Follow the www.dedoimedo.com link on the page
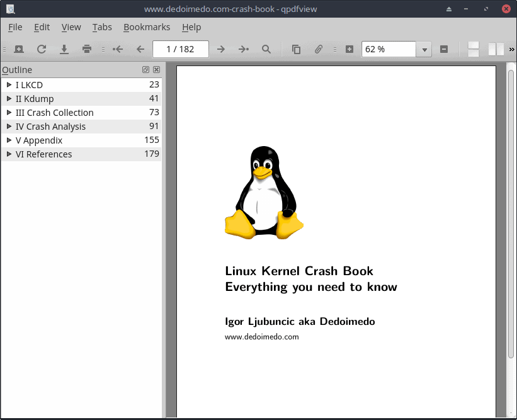The image size is (517, 420). [262, 337]
